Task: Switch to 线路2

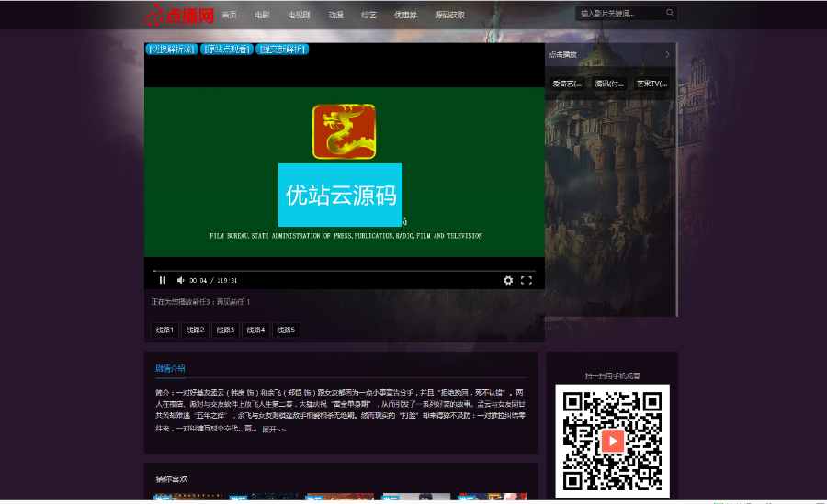Action: (x=195, y=330)
